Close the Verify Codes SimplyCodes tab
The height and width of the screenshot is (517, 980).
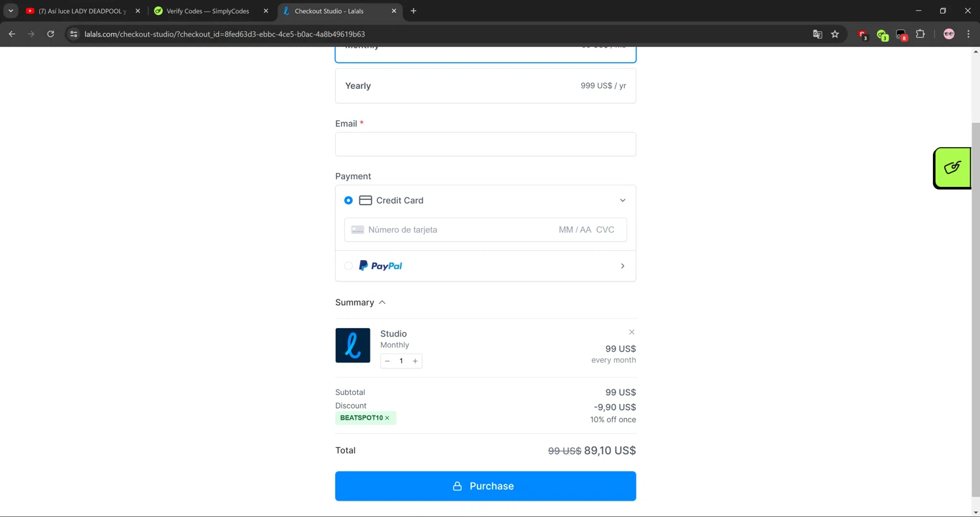266,11
